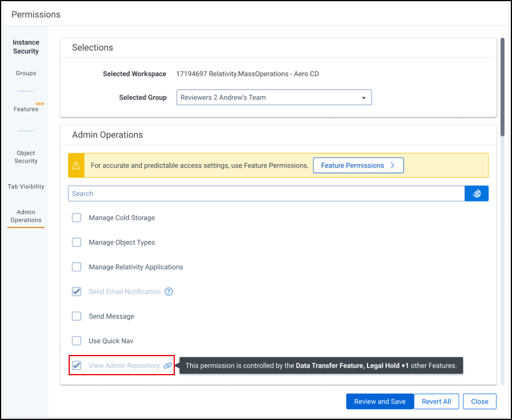512x420 pixels.
Task: Enable the Manage Cold Storage permission
Action: click(x=76, y=217)
